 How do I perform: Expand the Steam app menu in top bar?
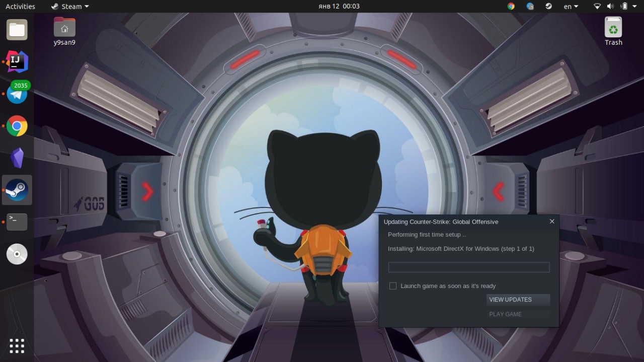70,7
